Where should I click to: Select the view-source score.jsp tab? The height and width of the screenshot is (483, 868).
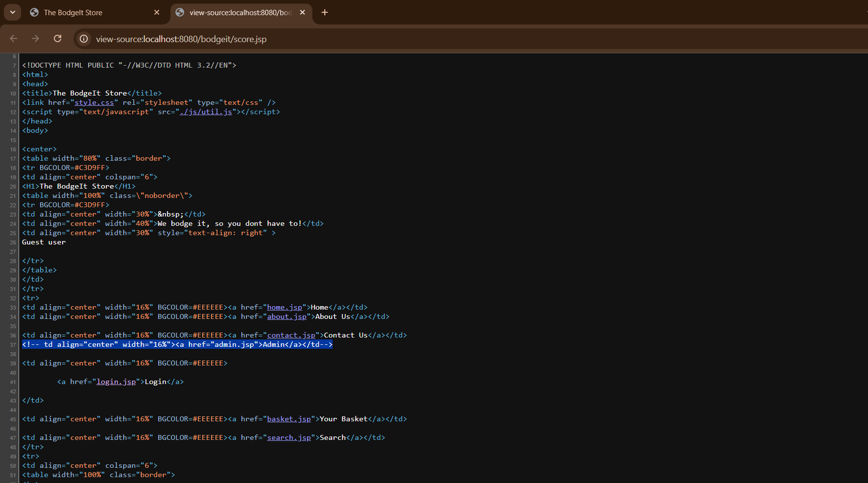(x=240, y=12)
